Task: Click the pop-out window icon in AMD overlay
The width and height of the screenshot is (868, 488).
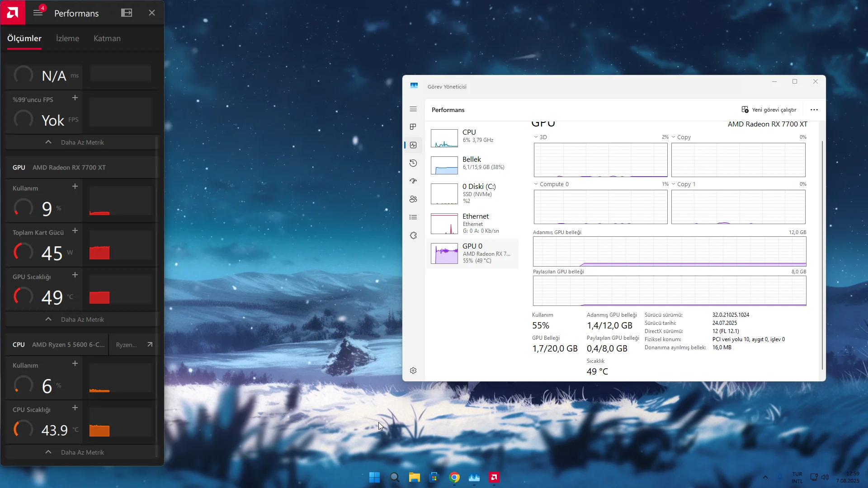Action: click(x=126, y=12)
